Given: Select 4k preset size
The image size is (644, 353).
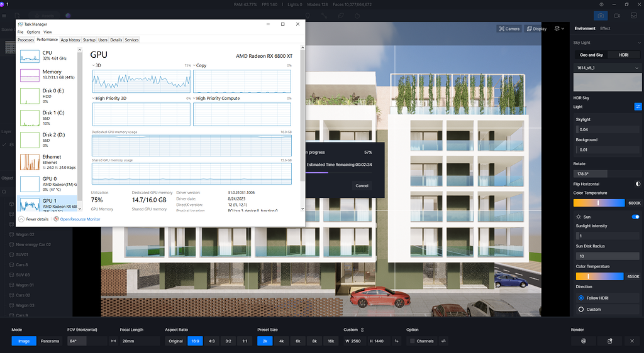Looking at the screenshot, I should coord(281,341).
